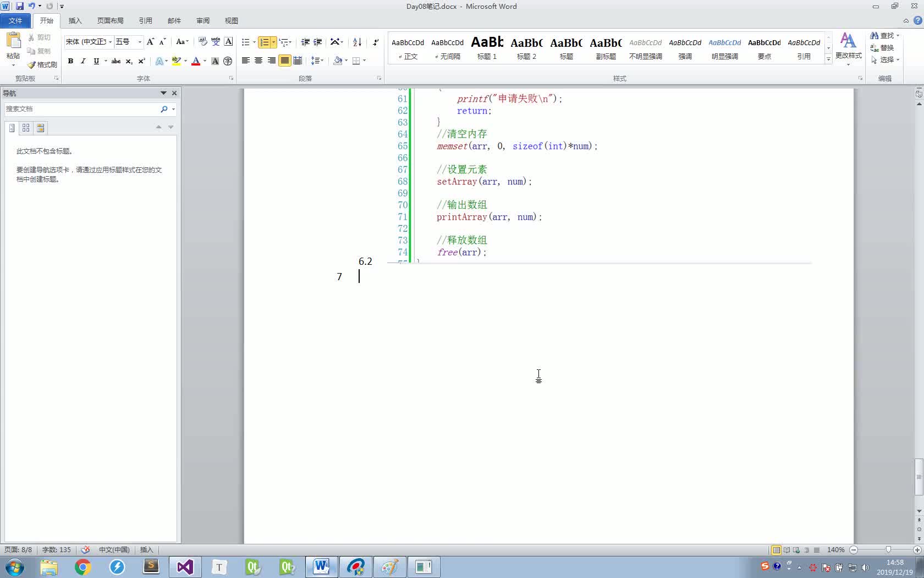924x578 pixels.
Task: Toggle Italic formatting
Action: [83, 61]
